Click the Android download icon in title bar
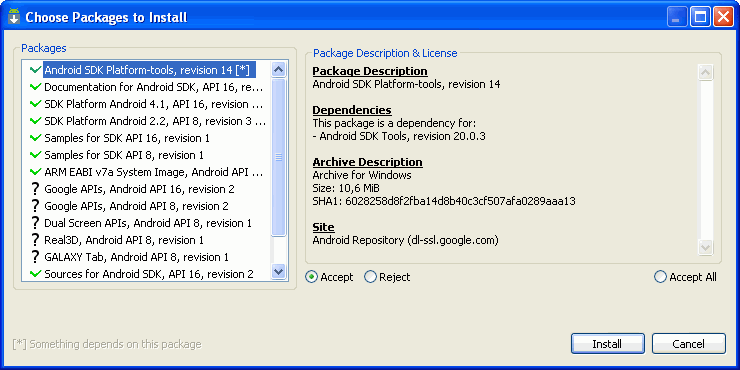The width and height of the screenshot is (740, 370). point(14,17)
